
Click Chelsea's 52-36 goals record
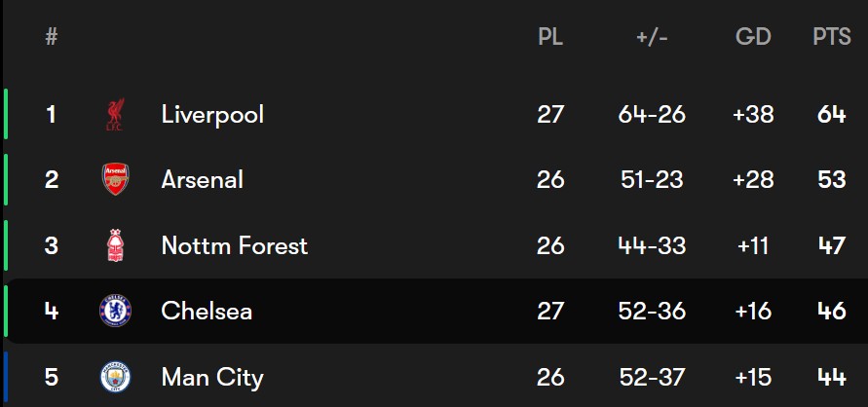coord(652,311)
